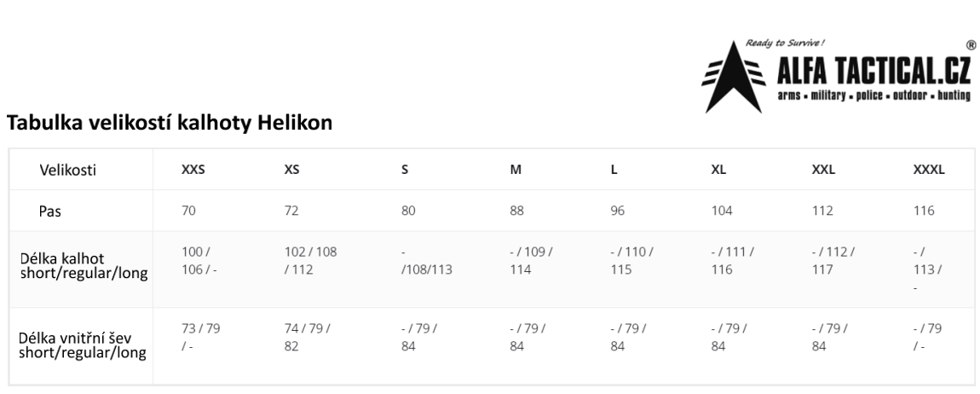Select the L size column header
The image size is (980, 394).
point(614,170)
